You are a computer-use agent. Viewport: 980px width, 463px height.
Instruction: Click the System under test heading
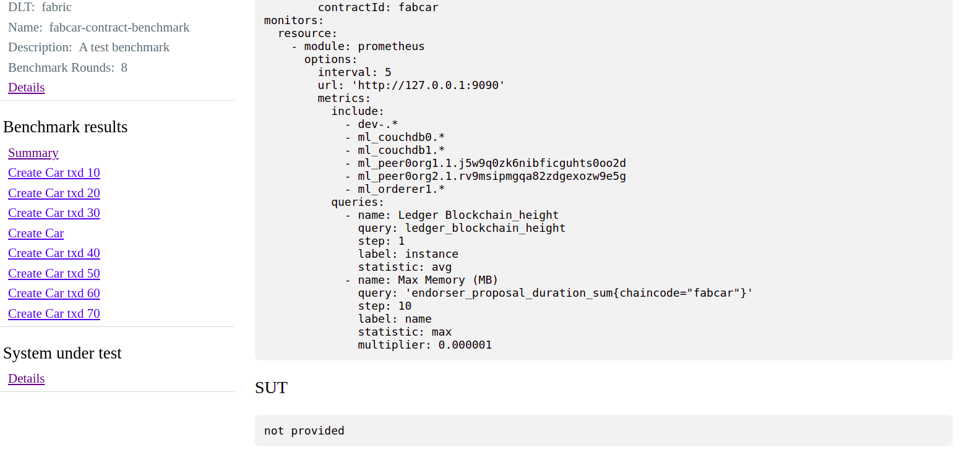click(x=62, y=353)
